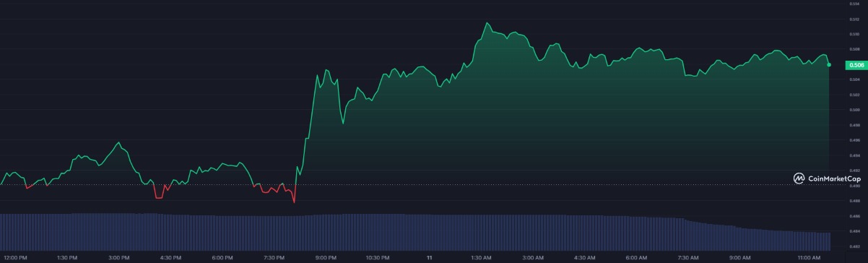This screenshot has height=263, width=868.
Task: Click the 0.514 price axis label
Action: (854, 4)
